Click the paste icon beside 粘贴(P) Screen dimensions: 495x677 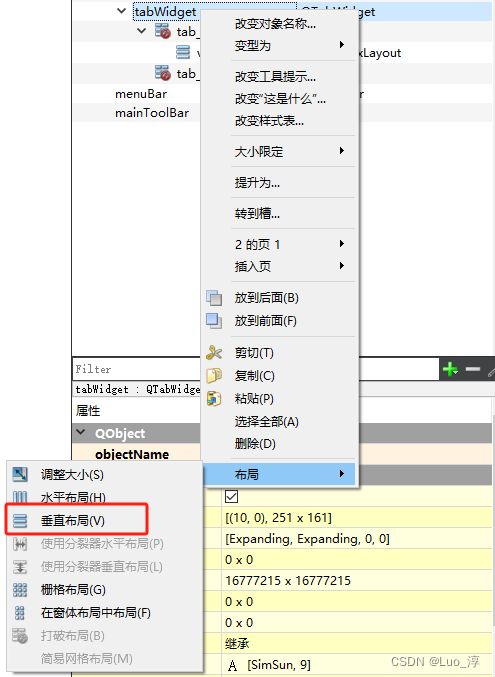(214, 399)
